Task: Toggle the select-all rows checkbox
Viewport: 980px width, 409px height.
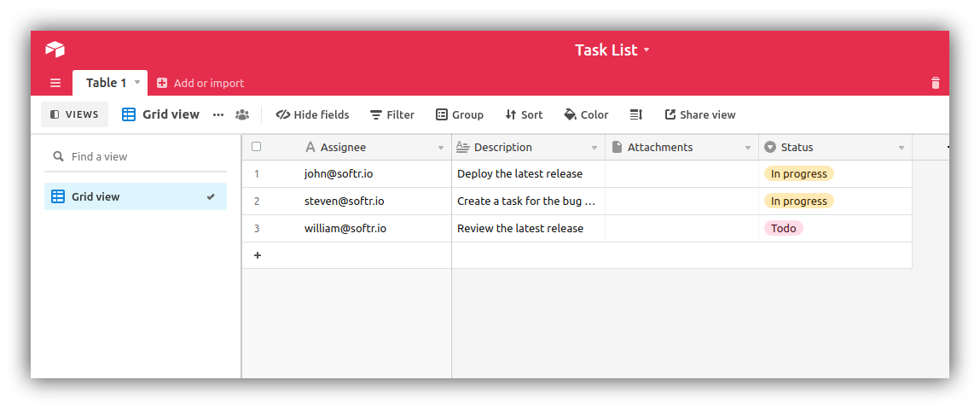Action: 256,147
